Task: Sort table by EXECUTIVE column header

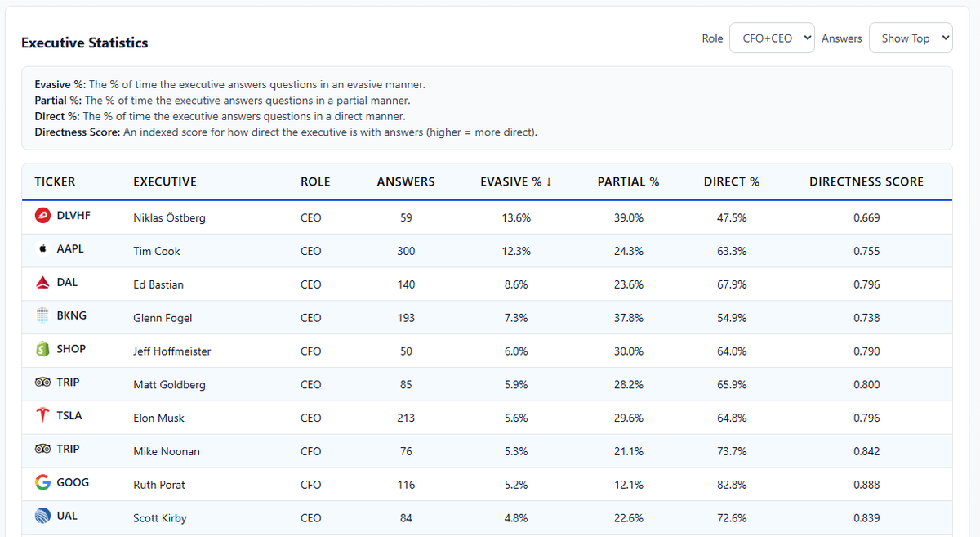Action: tap(165, 181)
